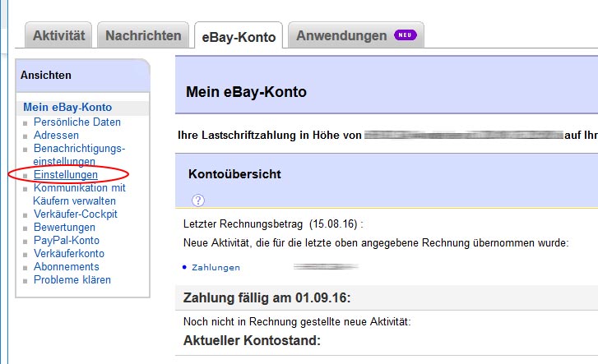Open Probleme klären link
This screenshot has width=598, height=364.
pyautogui.click(x=72, y=279)
